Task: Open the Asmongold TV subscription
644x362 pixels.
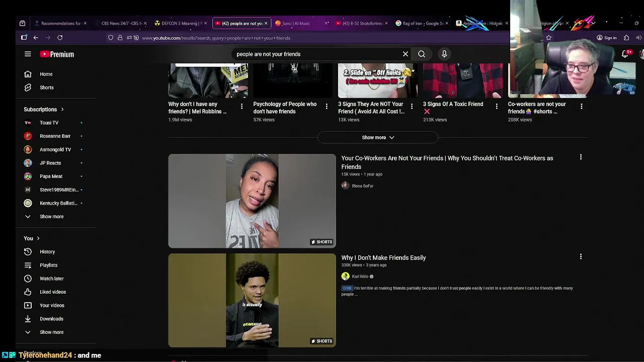Action: [55, 149]
